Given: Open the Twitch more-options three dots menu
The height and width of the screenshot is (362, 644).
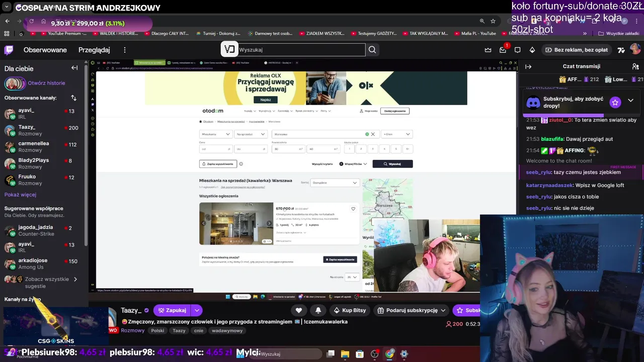Looking at the screenshot, I should pos(125,50).
